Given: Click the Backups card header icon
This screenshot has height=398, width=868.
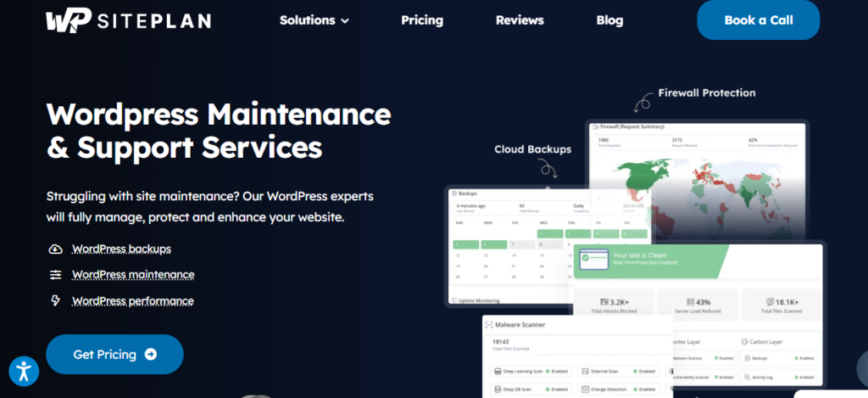Looking at the screenshot, I should coord(454,193).
